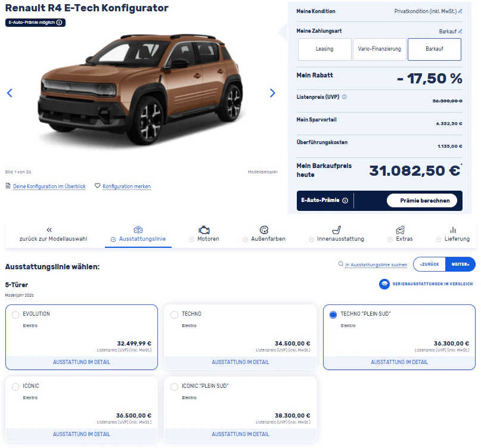
Task: Click the bar chart icon above Lieferung
Action: pos(453,230)
